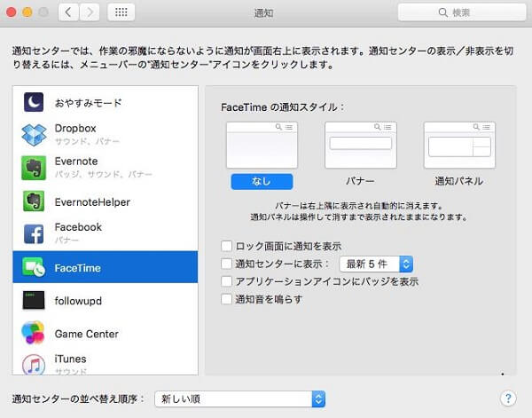
Task: Select the Dropbox row name
Action: [x=75, y=129]
